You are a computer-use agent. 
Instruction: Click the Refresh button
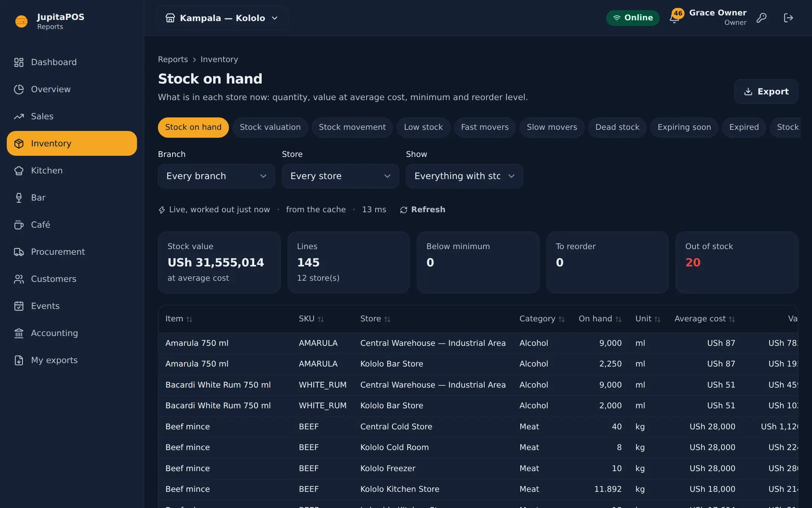pyautogui.click(x=423, y=210)
